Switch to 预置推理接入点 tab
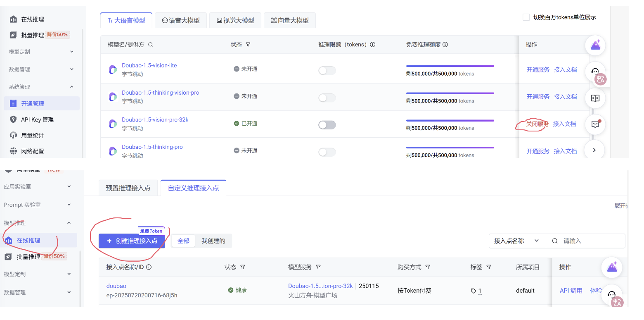The image size is (644, 320). (x=128, y=188)
